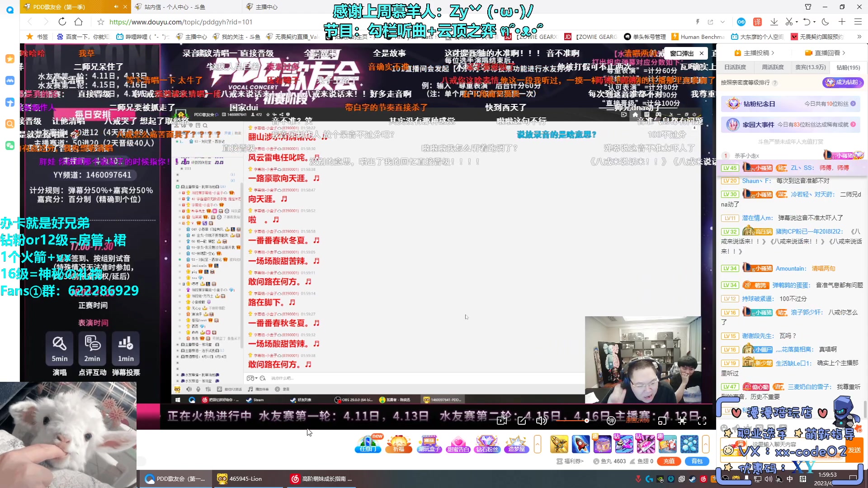This screenshot has width=868, height=488.
Task: Expand the gift list up arrow
Action: tap(706, 444)
